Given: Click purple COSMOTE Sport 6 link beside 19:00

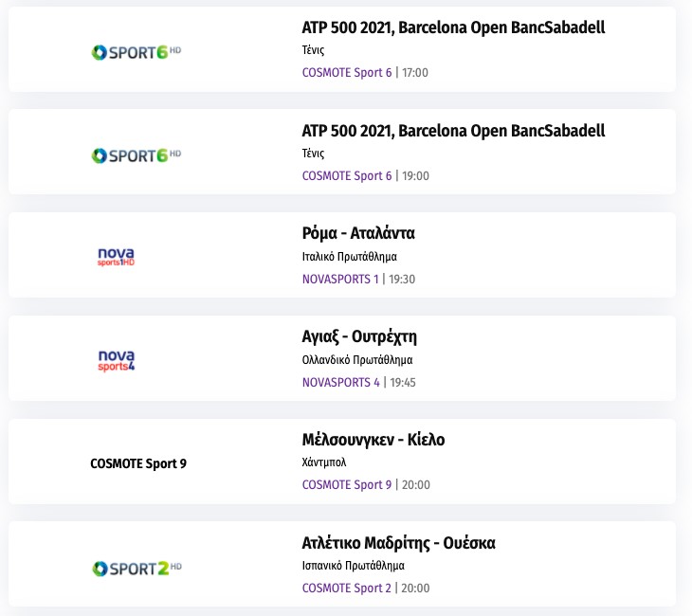Looking at the screenshot, I should tap(346, 175).
